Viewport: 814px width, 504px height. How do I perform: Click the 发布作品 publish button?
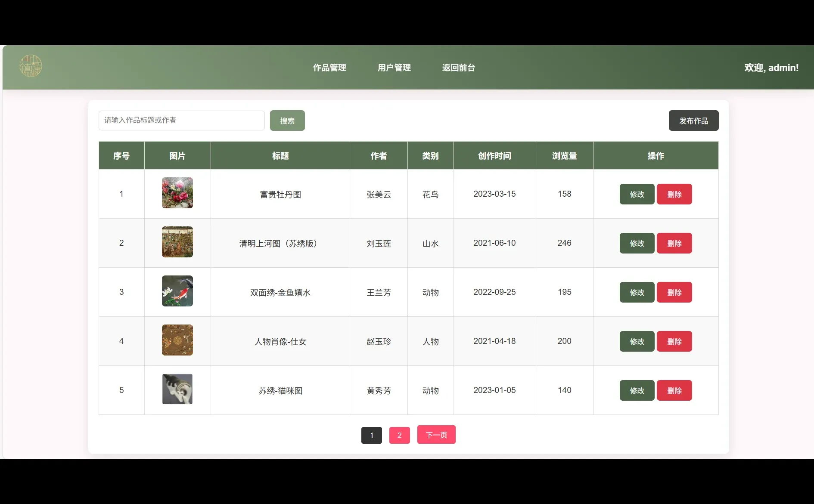693,121
